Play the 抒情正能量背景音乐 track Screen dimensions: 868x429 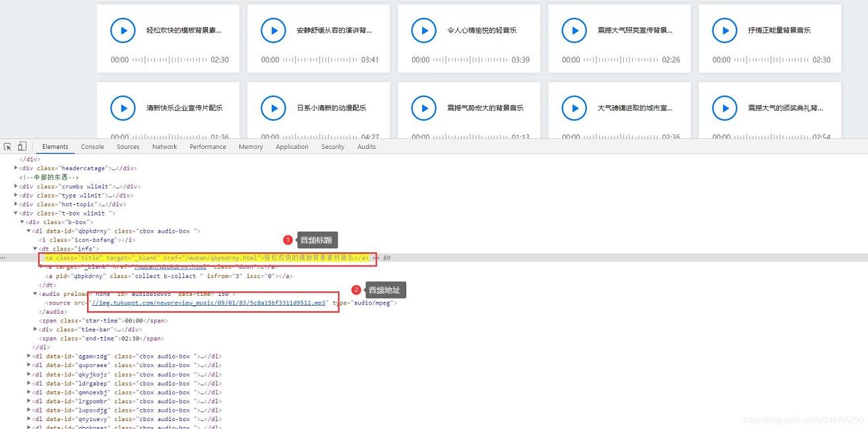pos(724,30)
